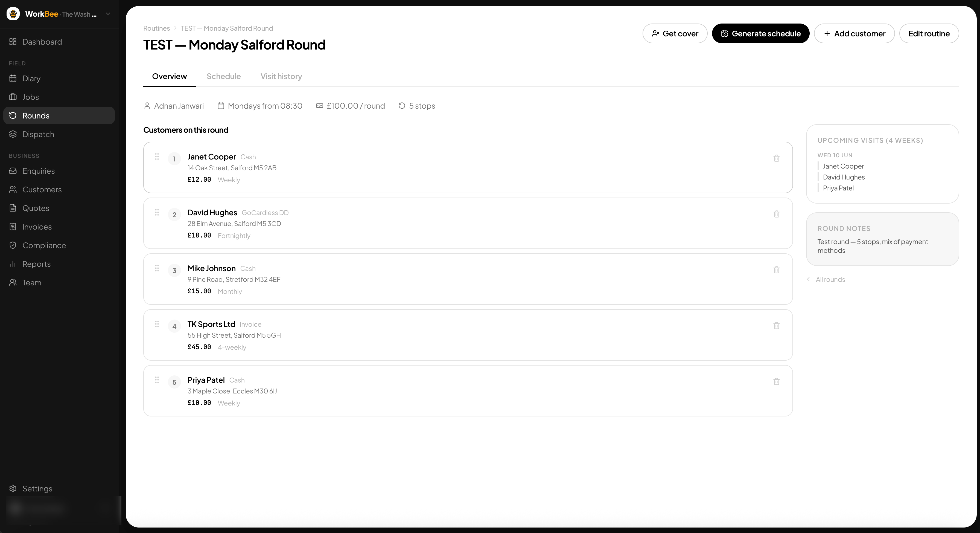
Task: Open the Visit history tab
Action: [281, 77]
